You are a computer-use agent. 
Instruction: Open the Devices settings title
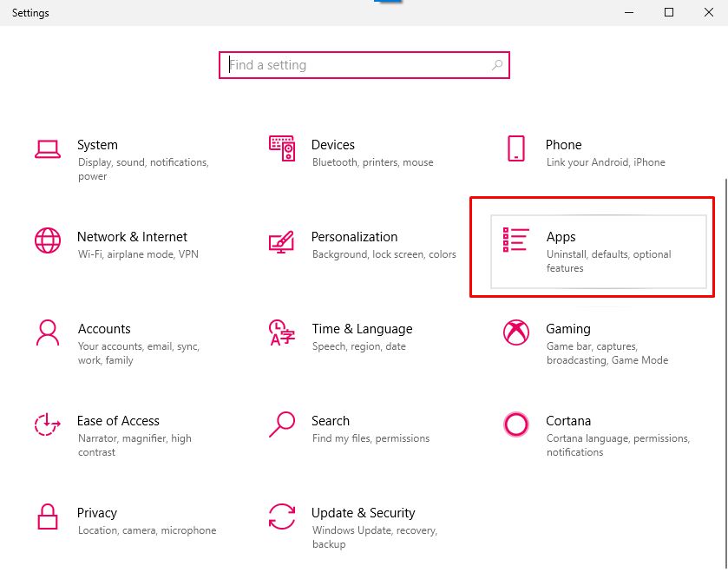coord(333,145)
